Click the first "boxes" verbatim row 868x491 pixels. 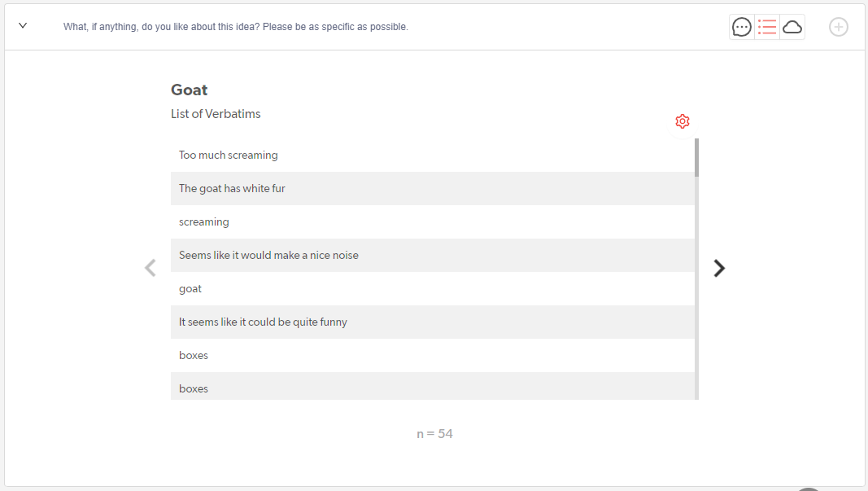click(x=194, y=355)
